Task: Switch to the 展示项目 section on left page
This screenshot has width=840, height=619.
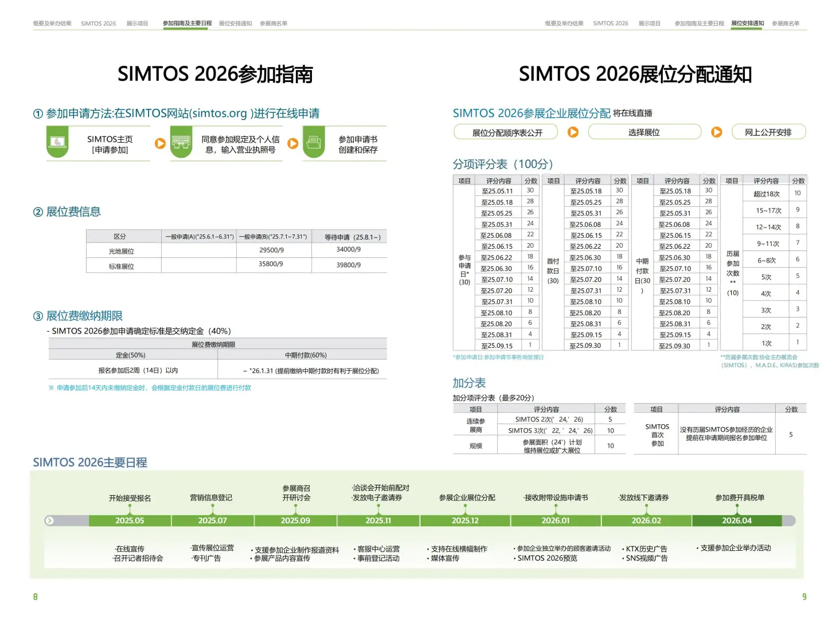Action: [138, 23]
